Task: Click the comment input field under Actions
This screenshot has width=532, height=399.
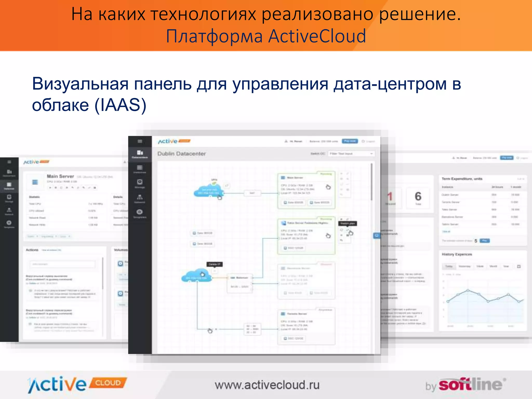Action: click(62, 264)
